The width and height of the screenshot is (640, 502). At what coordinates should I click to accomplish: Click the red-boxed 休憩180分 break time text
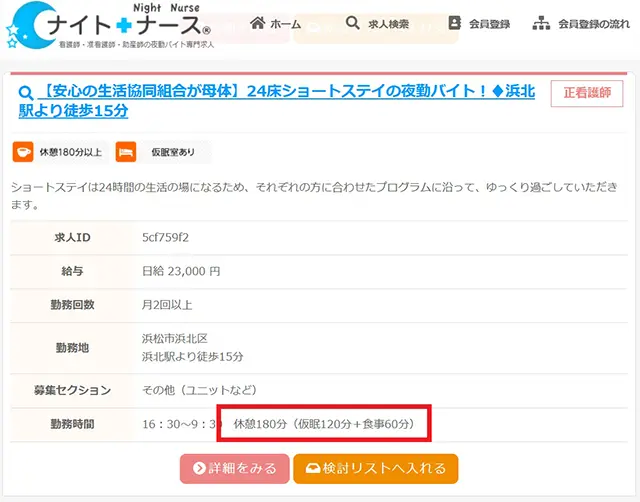click(324, 424)
